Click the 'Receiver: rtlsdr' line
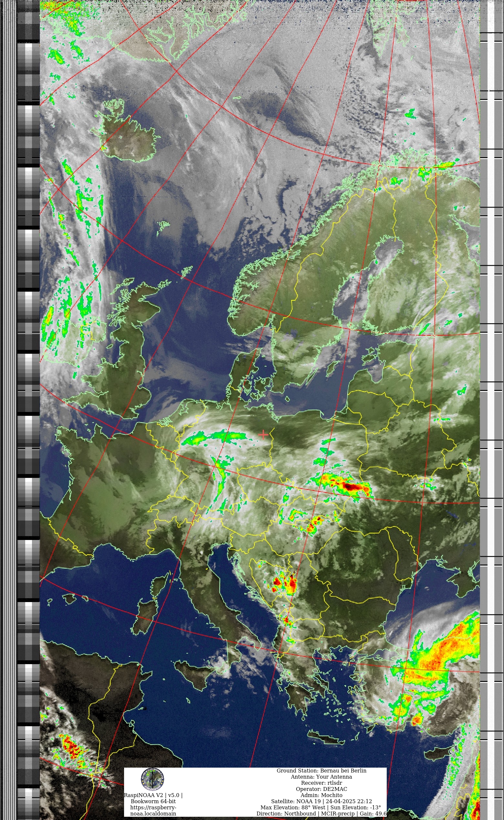 [321, 783]
